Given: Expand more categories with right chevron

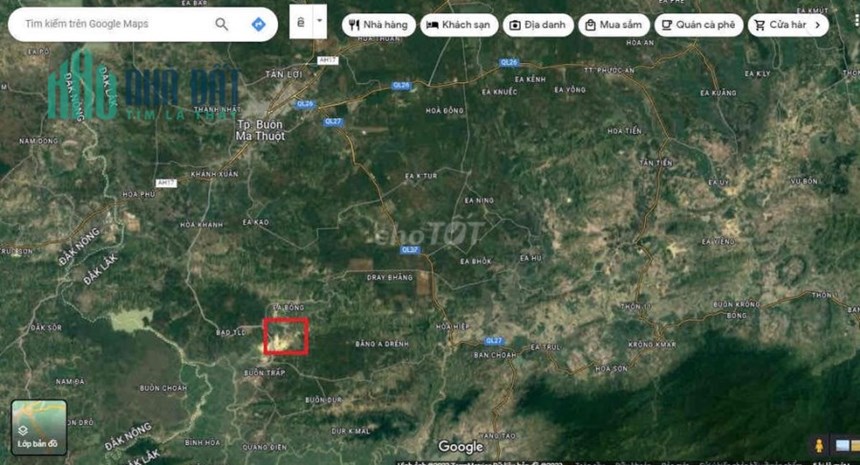Looking at the screenshot, I should [818, 25].
